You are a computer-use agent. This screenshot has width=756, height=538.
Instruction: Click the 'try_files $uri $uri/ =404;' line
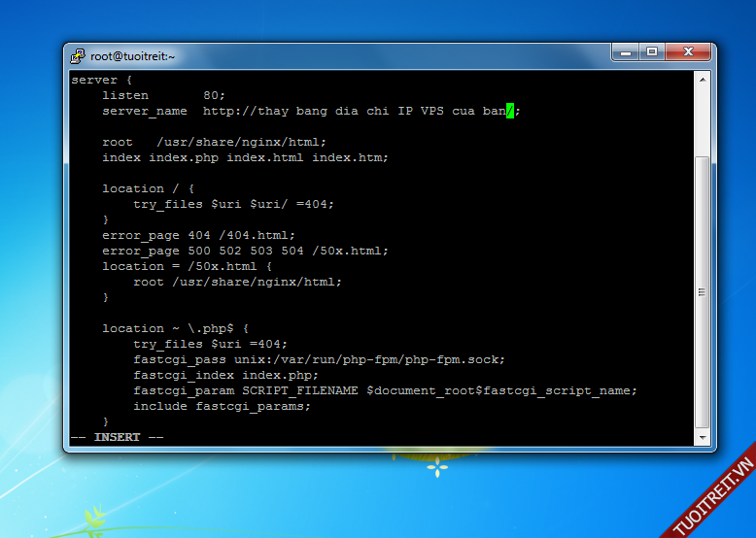click(233, 204)
